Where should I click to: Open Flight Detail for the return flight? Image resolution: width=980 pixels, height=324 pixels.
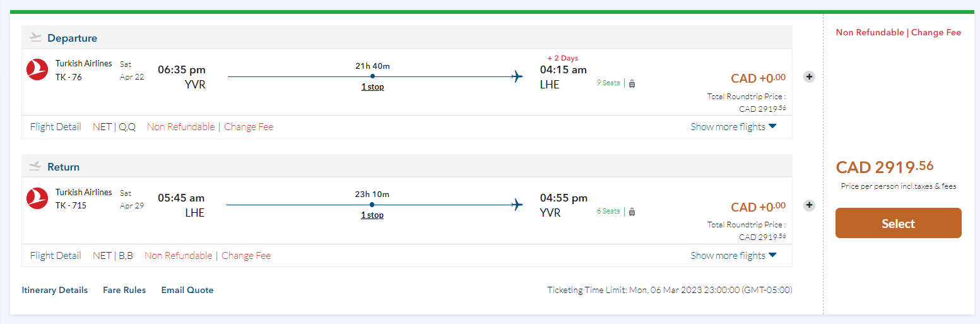click(56, 256)
